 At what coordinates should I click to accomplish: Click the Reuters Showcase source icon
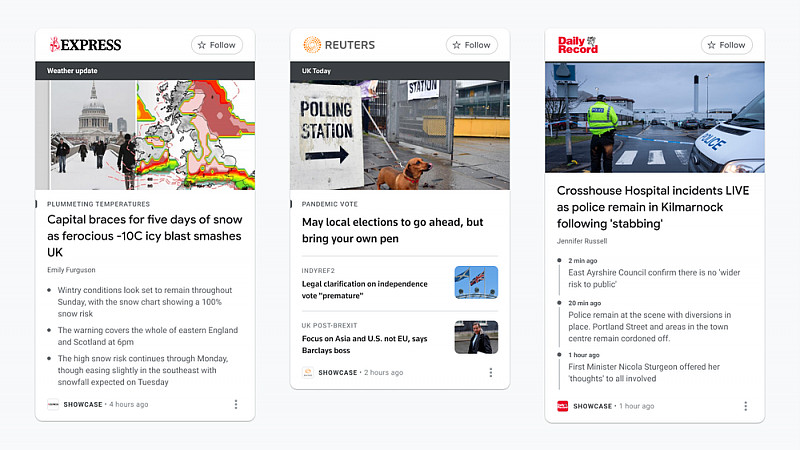tap(308, 373)
